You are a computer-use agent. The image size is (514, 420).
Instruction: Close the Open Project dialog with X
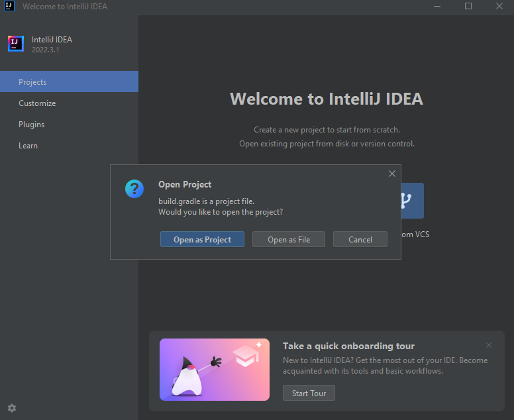tap(391, 174)
